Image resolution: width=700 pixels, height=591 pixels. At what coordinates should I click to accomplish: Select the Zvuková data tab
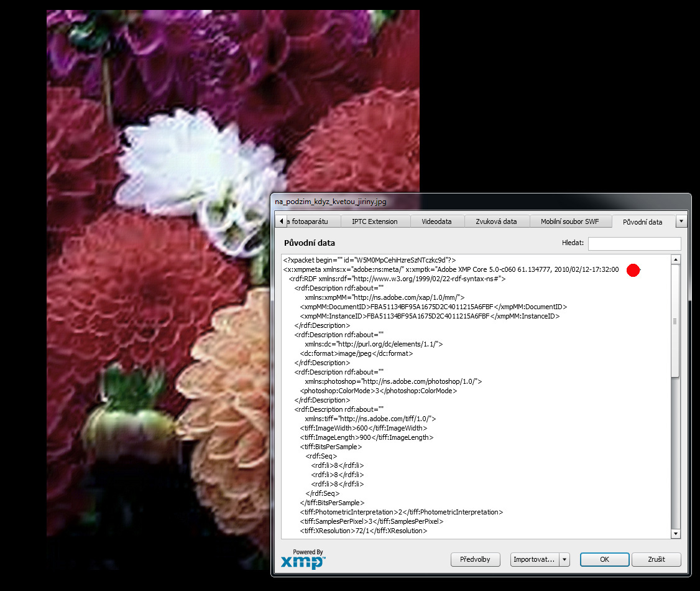click(496, 221)
